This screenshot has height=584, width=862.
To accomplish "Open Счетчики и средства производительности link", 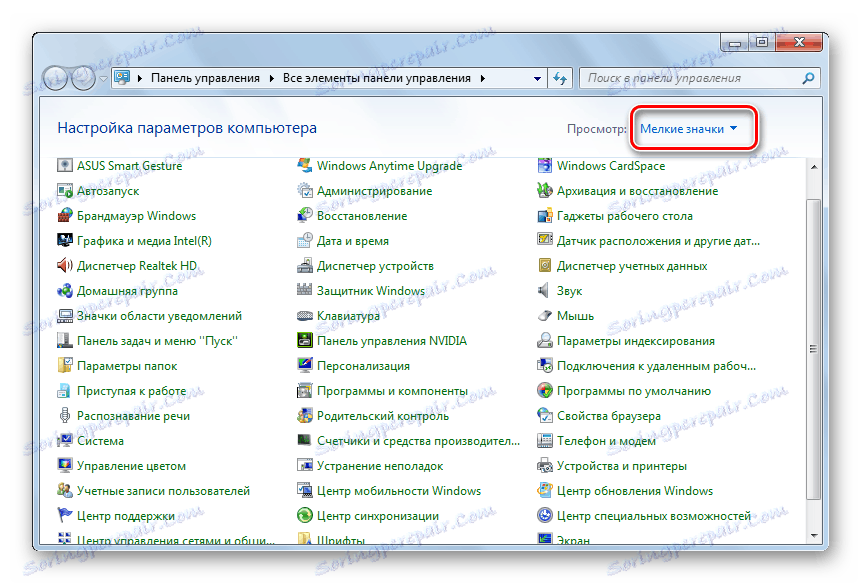I will 418,441.
